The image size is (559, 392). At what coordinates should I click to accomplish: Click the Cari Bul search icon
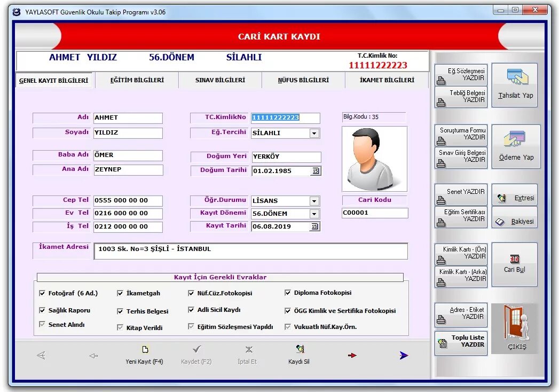515,259
